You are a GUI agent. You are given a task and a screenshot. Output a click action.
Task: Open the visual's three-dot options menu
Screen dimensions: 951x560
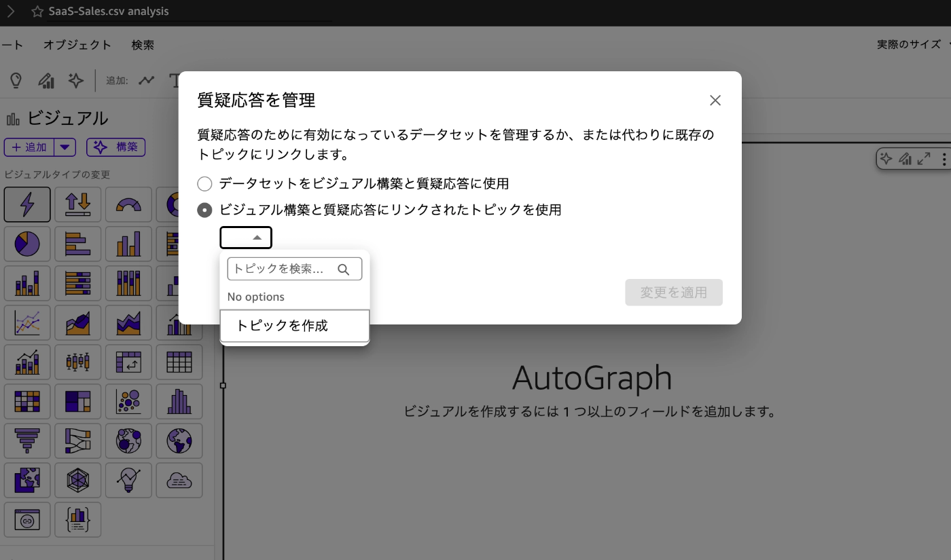click(943, 159)
